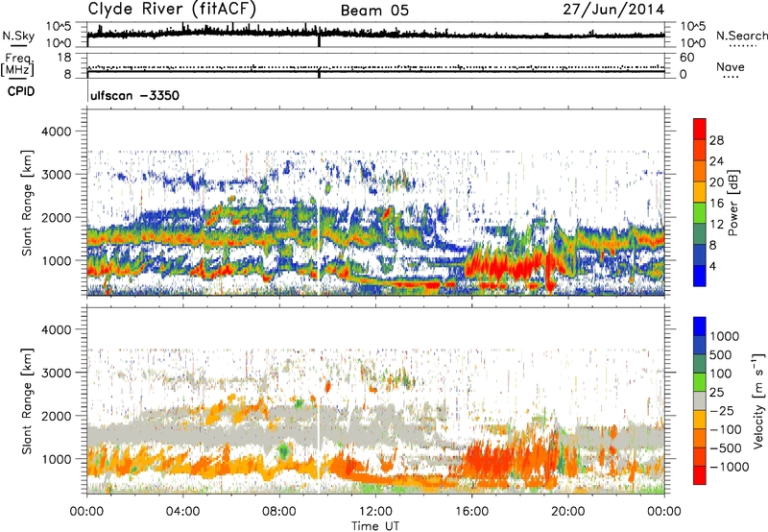Click the 'ulfscan -3350' annotation

point(134,95)
